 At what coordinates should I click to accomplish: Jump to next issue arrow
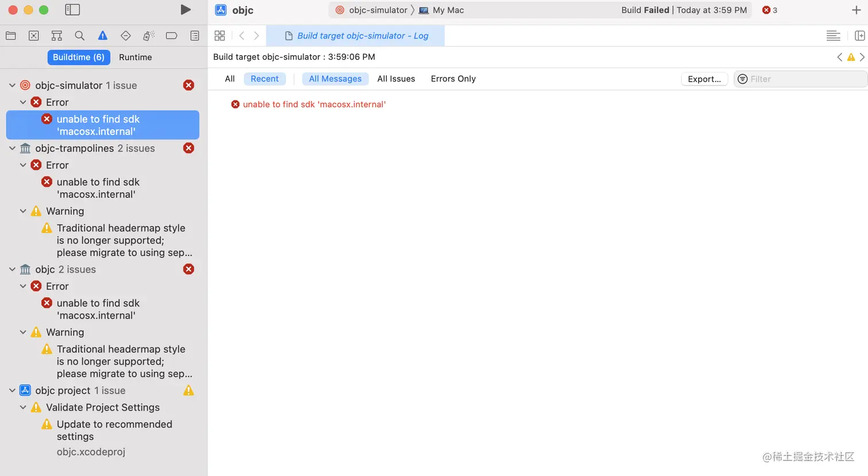tap(862, 57)
